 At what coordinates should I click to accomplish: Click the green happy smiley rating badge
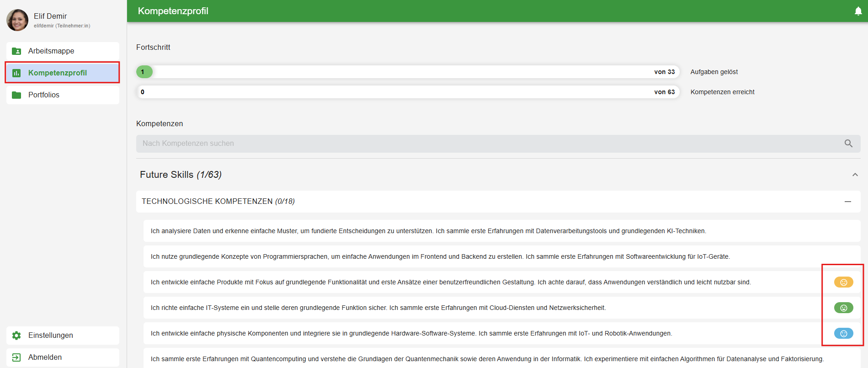(843, 308)
